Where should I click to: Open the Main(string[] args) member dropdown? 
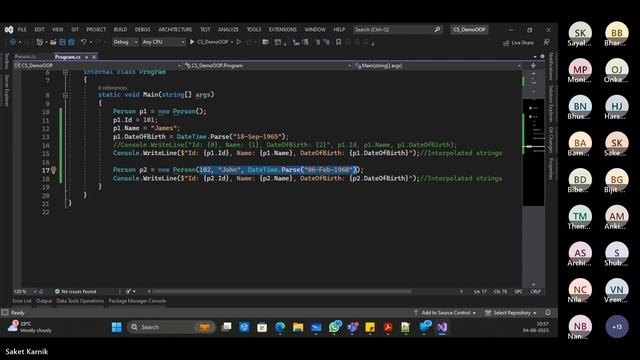pyautogui.click(x=438, y=65)
